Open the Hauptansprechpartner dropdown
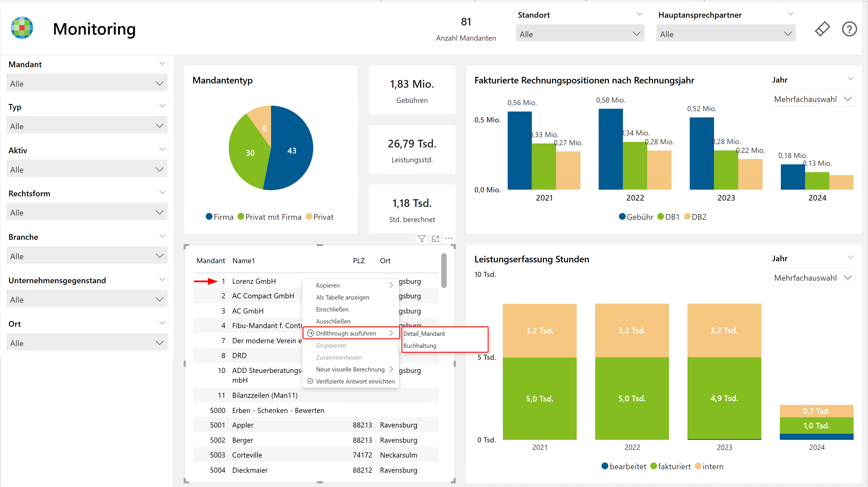Screen dimensions: 868x487 click(x=726, y=33)
